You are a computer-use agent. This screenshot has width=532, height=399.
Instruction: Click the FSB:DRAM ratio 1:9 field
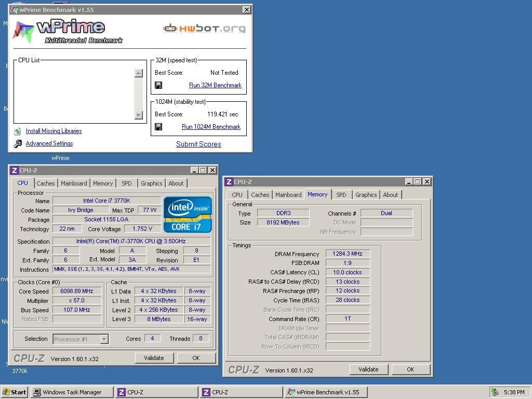[348, 263]
